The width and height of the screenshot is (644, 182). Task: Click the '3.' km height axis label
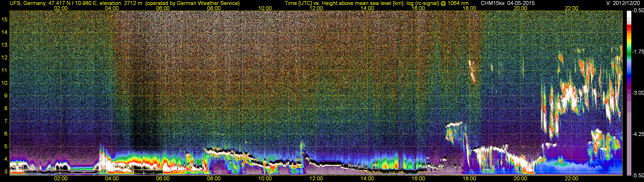coord(6,172)
